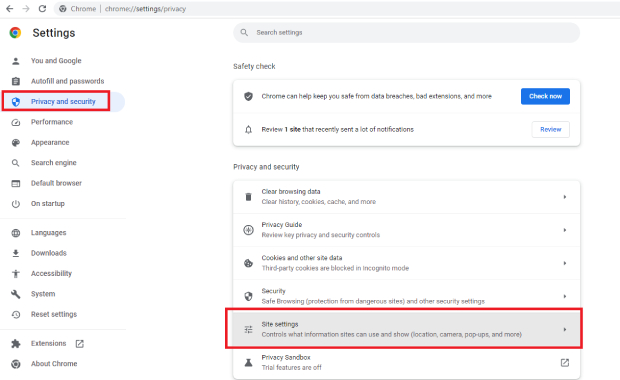Click the palette icon for Appearance
The height and width of the screenshot is (380, 620).
point(15,142)
